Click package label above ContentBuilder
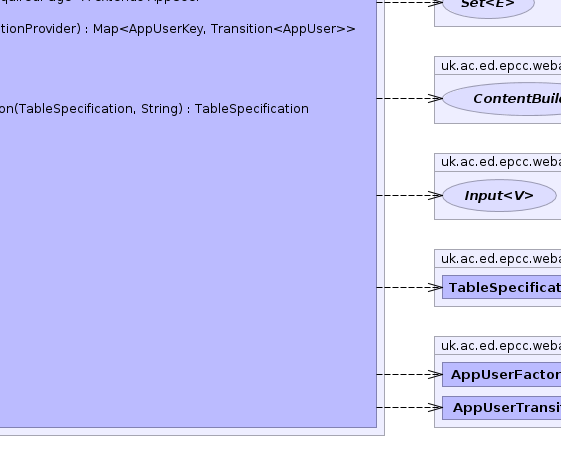Viewport: 561px width, 473px height. point(501,65)
